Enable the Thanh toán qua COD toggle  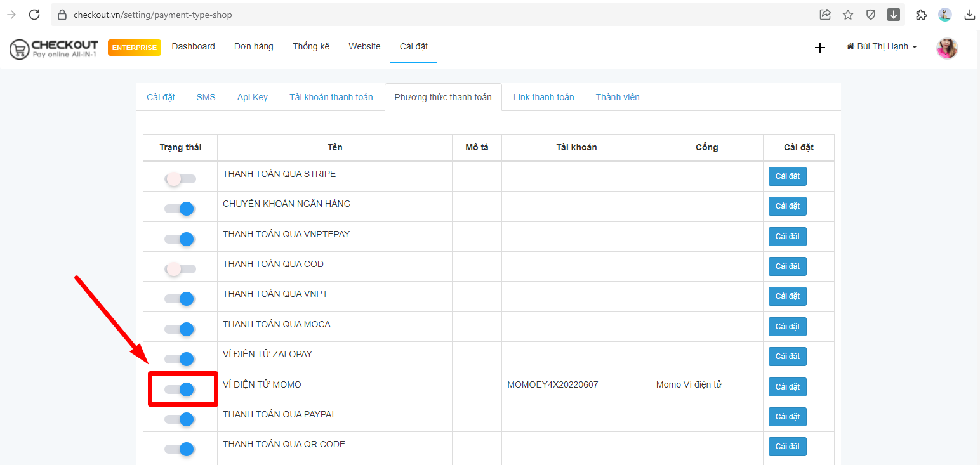click(x=180, y=269)
